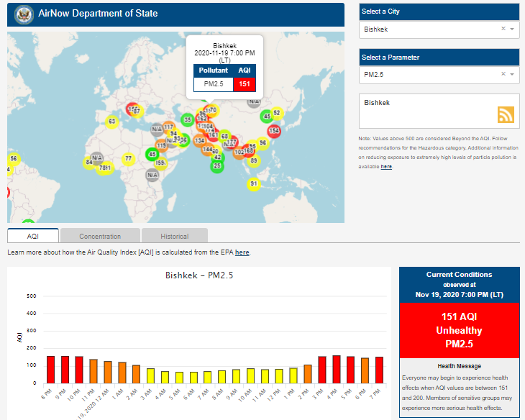525x420 pixels.
Task: Follow the particle pollution 'here' link
Action: coord(386,166)
